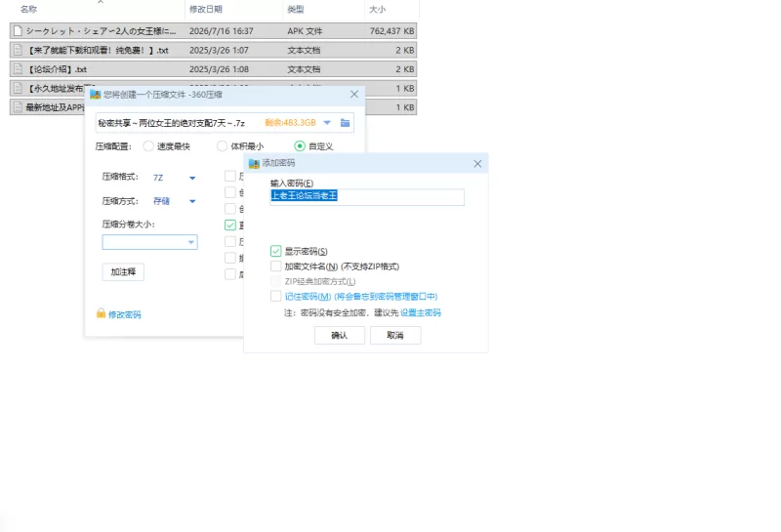Click the 2026/7/16 16:37 date cell
This screenshot has width=781, height=532.
tap(222, 31)
